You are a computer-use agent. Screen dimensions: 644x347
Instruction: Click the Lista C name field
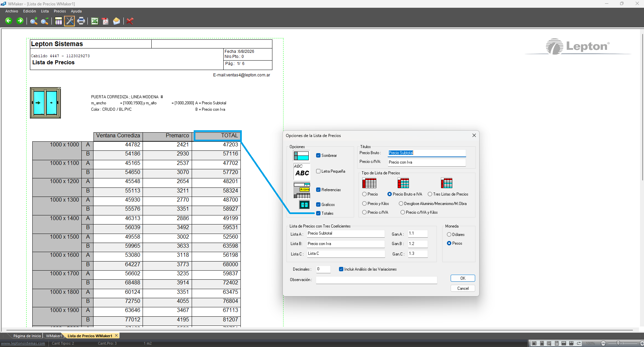tap(346, 254)
